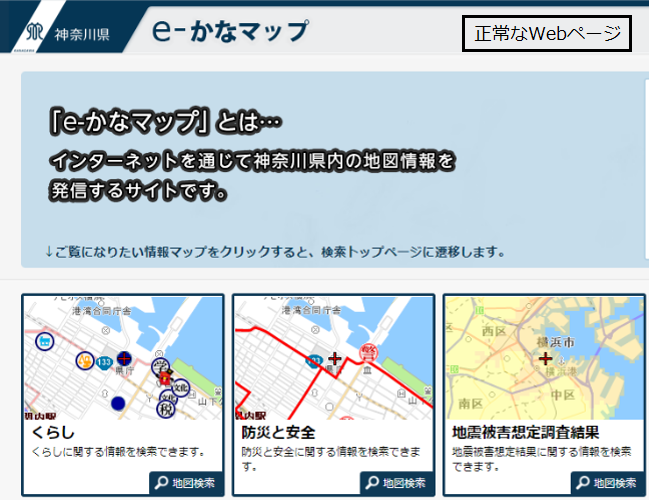Select the 防災と安全 card heading
The height and width of the screenshot is (500, 649).
(x=278, y=433)
